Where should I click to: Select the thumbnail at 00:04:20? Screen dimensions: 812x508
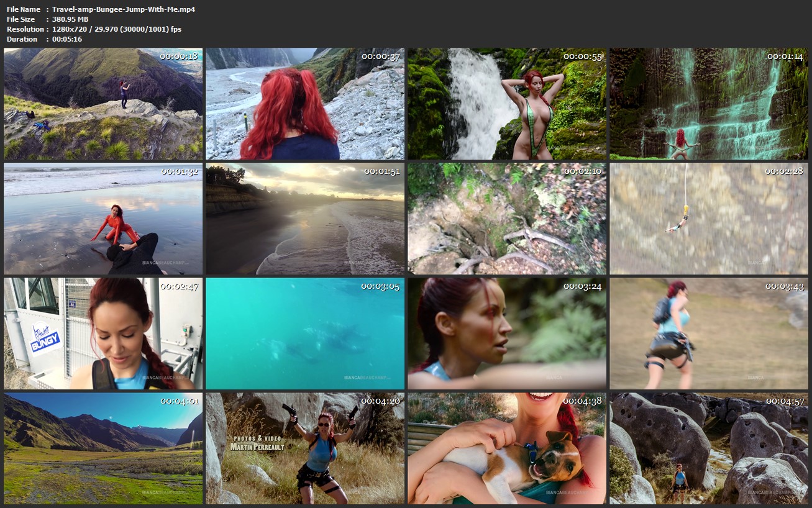(x=305, y=448)
